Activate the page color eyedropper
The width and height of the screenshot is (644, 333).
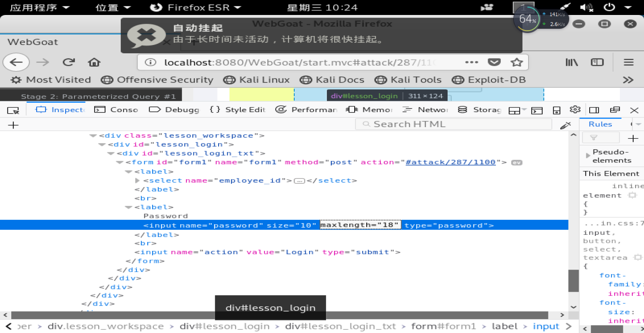[x=565, y=125]
